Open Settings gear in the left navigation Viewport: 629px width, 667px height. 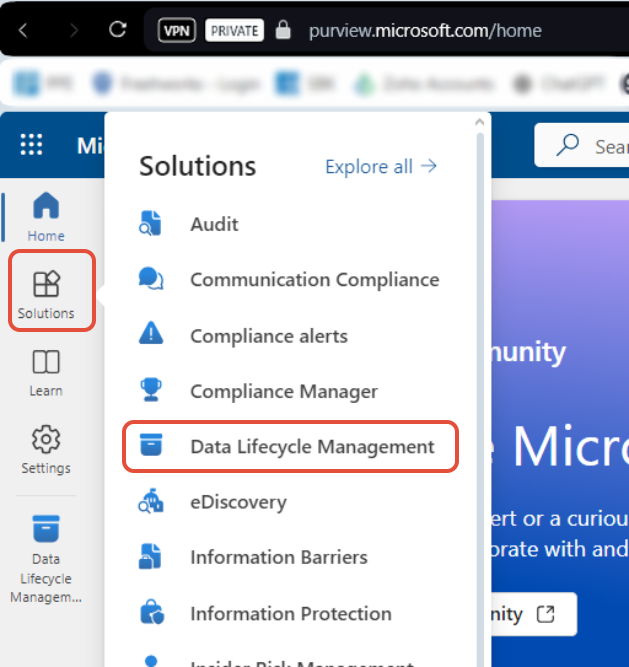pos(46,450)
